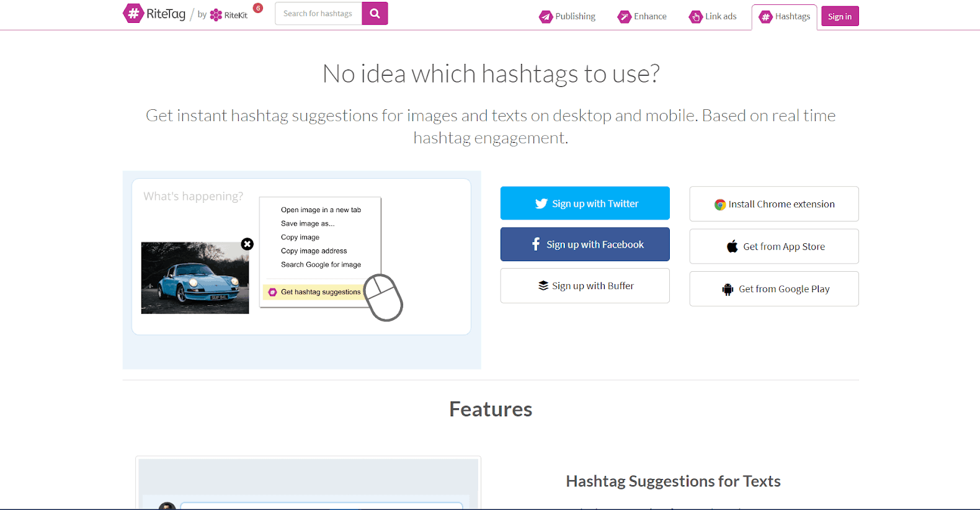Click the mouse cursor illustration icon
980x510 pixels.
(x=383, y=297)
